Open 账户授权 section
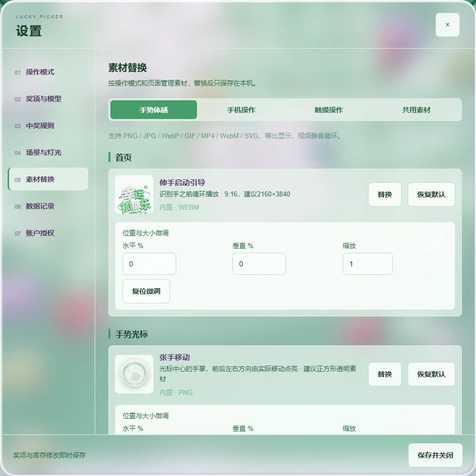The height and width of the screenshot is (476, 476). 48,233
